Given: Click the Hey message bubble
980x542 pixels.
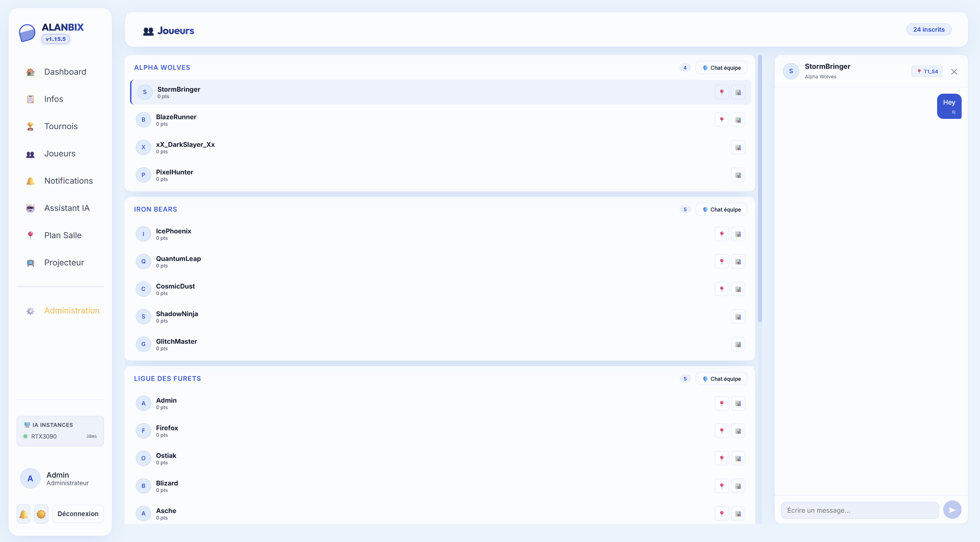Looking at the screenshot, I should click(949, 107).
